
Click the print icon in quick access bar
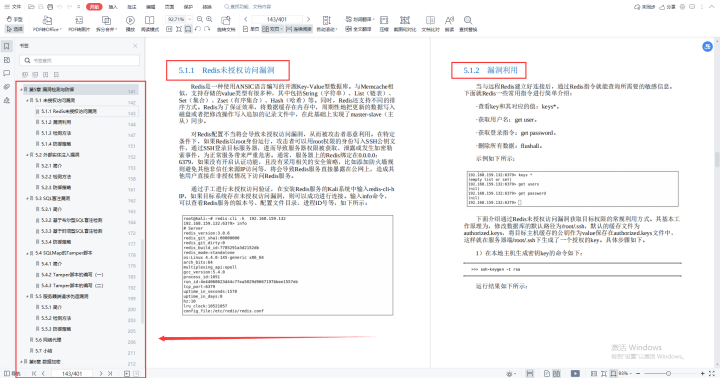(50, 7)
